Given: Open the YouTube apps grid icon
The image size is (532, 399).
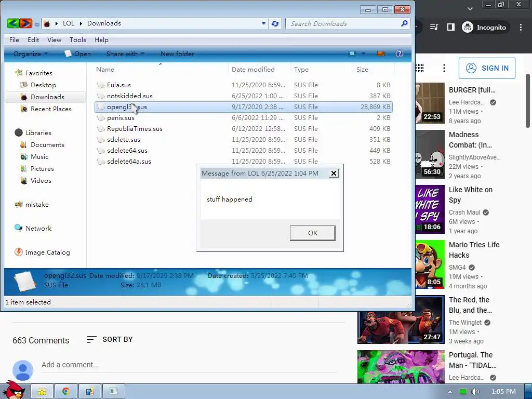Looking at the screenshot, I should [x=420, y=68].
